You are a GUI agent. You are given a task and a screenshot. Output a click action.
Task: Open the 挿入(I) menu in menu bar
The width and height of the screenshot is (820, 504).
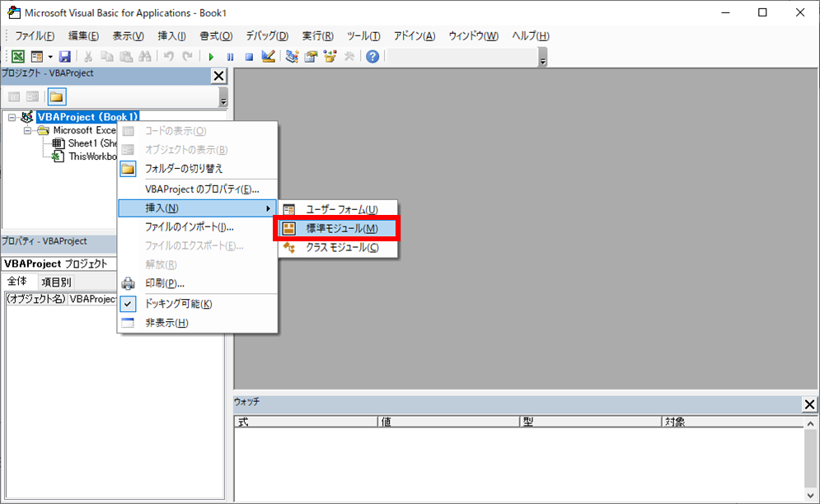click(171, 36)
